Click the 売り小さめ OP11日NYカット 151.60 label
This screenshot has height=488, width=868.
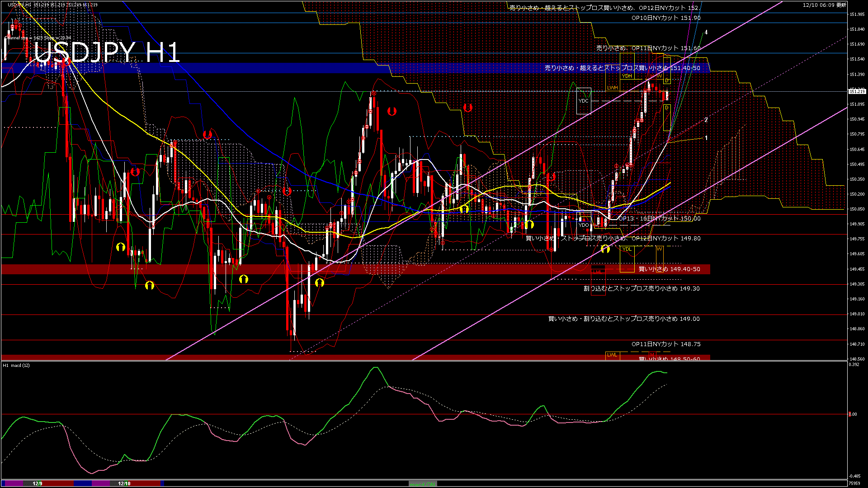click(x=648, y=48)
